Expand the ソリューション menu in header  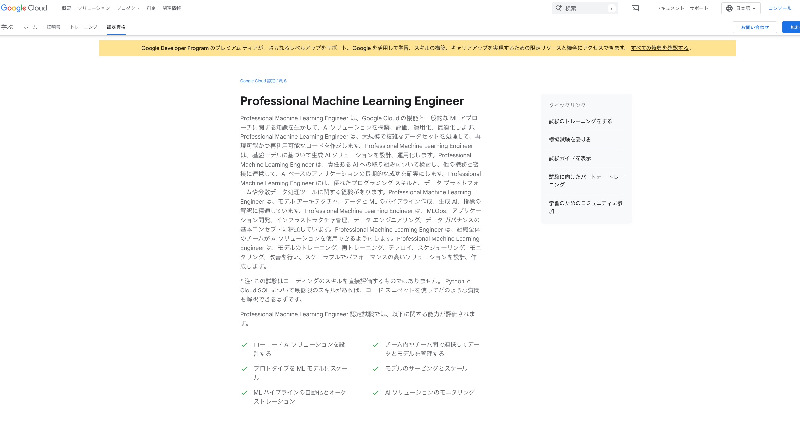click(x=97, y=8)
